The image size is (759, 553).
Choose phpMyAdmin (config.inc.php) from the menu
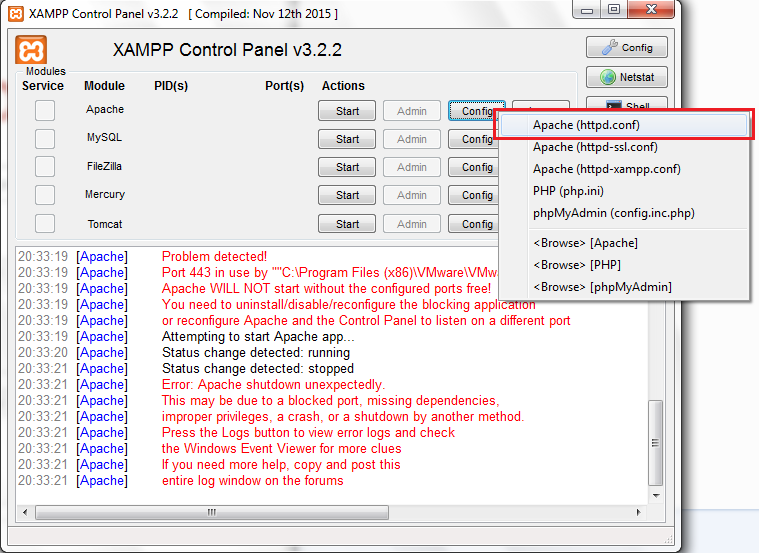click(x=624, y=213)
